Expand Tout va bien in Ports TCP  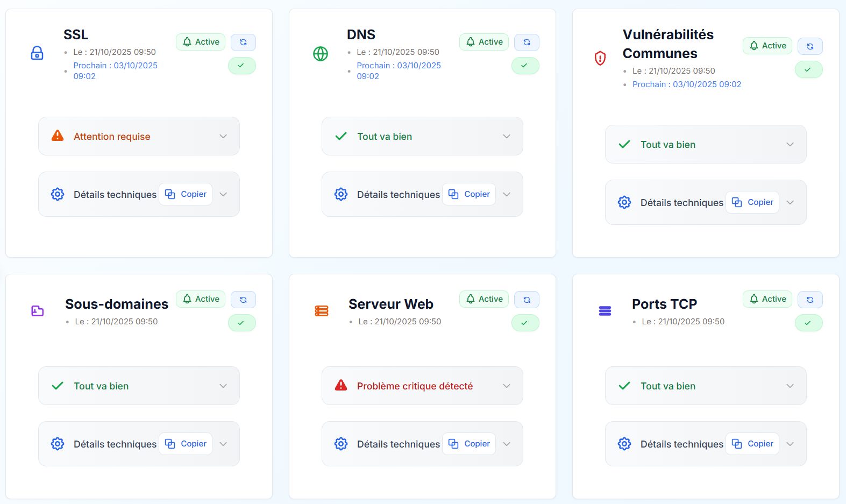(x=705, y=386)
